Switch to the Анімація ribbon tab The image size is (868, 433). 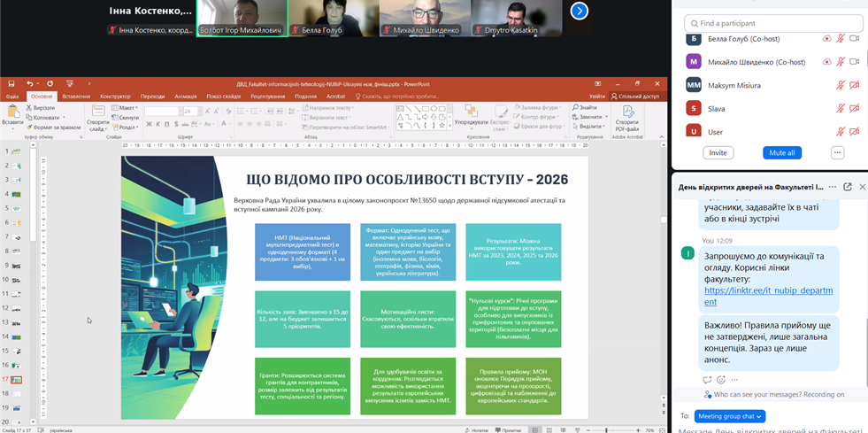pyautogui.click(x=186, y=97)
